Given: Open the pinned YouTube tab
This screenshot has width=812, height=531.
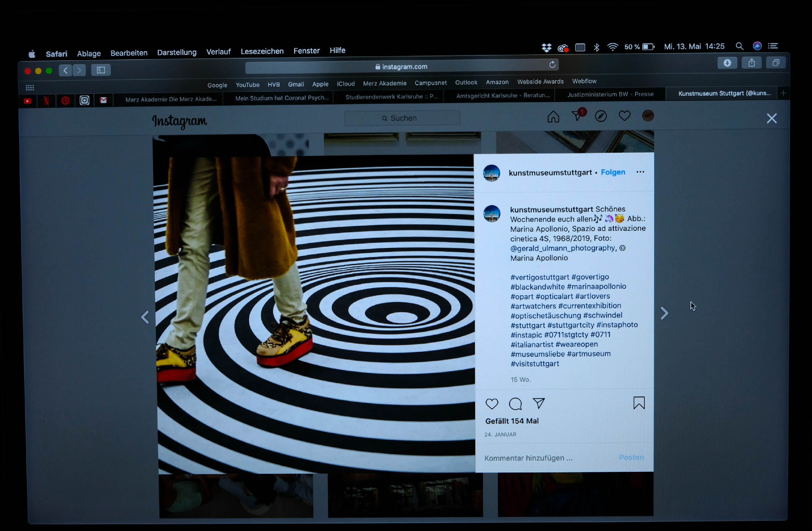Looking at the screenshot, I should [28, 101].
